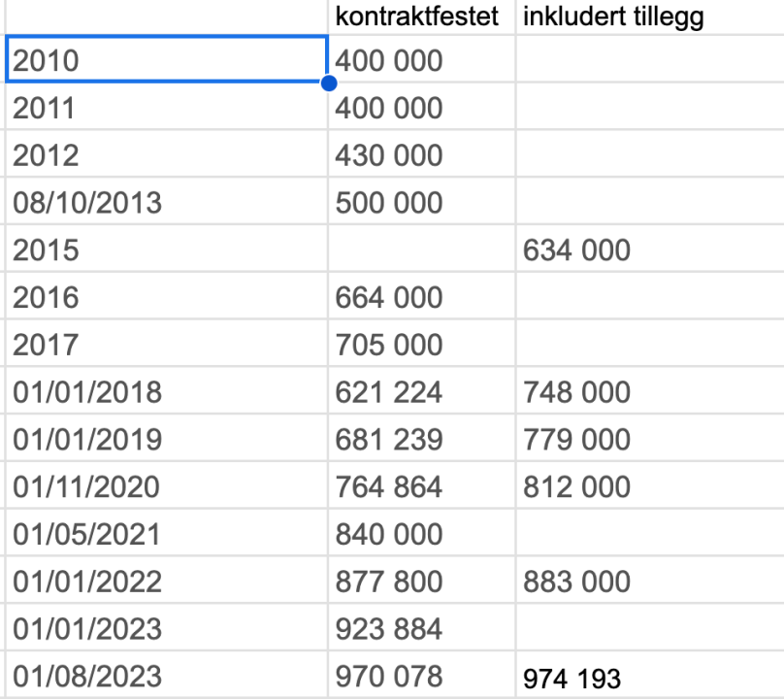Click the 01/01/2018 date cell

click(x=165, y=392)
